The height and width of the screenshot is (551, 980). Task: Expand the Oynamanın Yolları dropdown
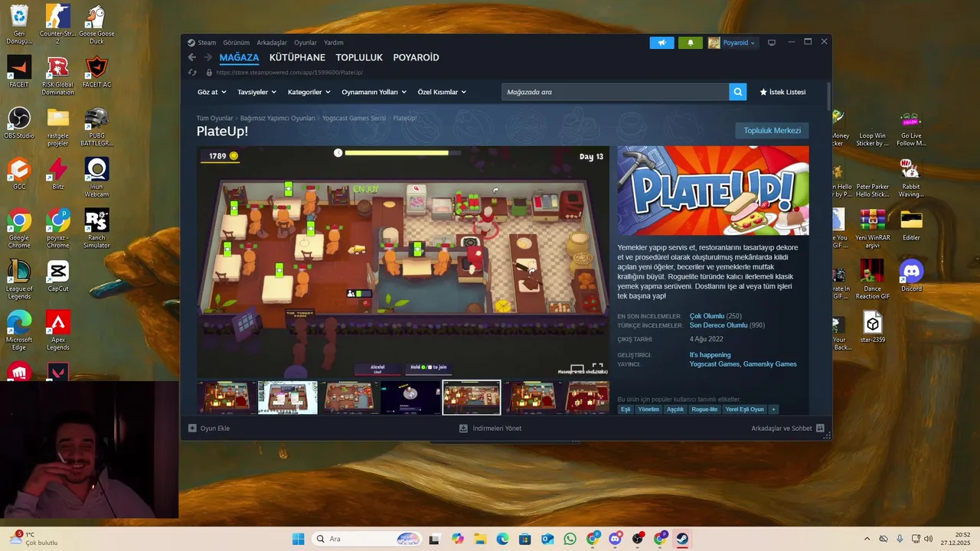pyautogui.click(x=374, y=92)
